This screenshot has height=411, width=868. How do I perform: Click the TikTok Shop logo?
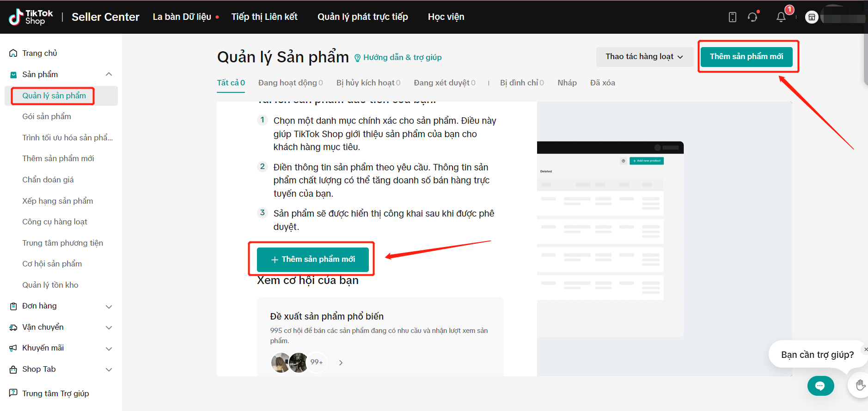tap(31, 17)
